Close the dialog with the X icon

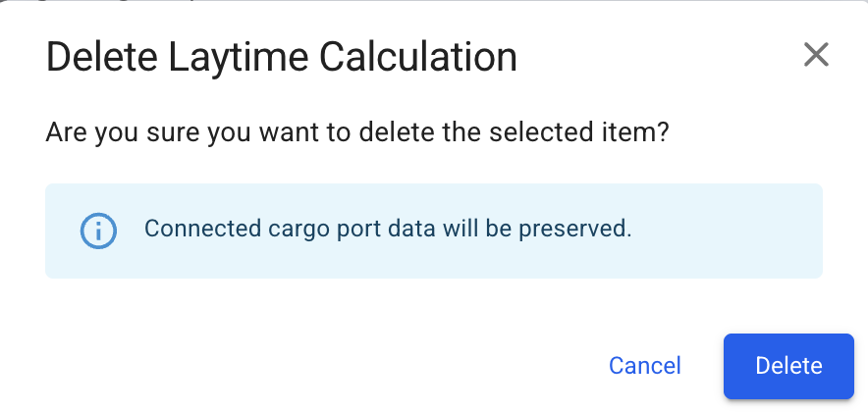[816, 55]
